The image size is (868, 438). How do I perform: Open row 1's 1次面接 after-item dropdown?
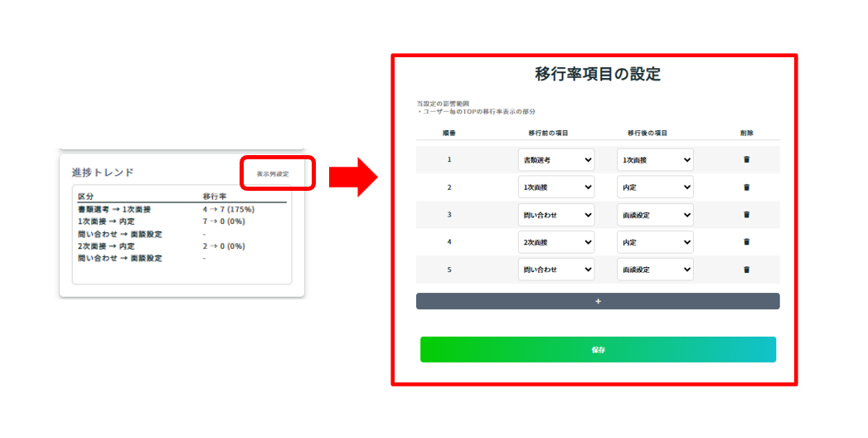655,160
